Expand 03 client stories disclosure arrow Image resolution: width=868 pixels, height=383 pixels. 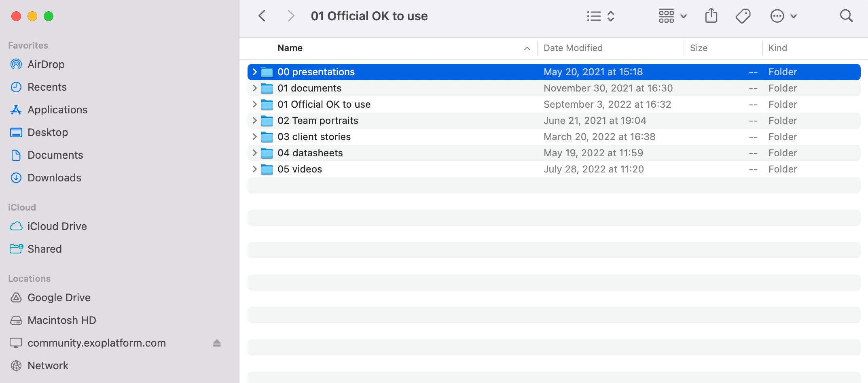tap(254, 137)
